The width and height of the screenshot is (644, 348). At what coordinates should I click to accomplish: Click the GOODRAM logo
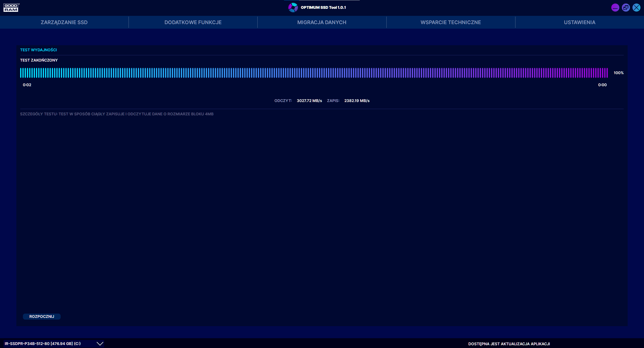pos(11,8)
